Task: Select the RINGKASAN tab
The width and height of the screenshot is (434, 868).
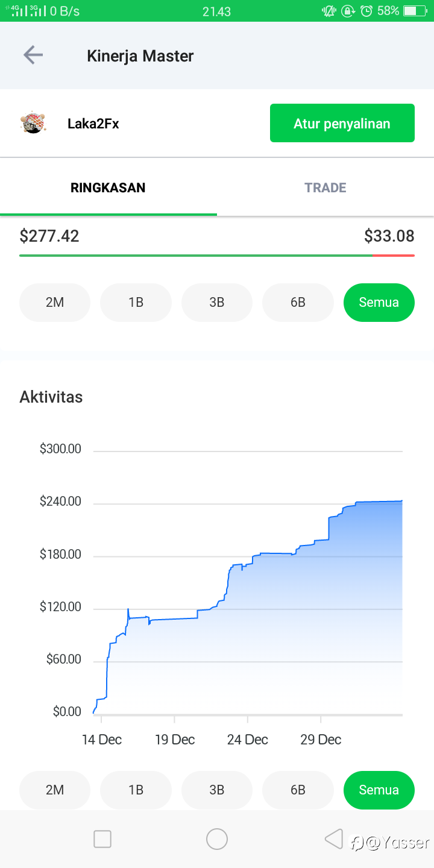Action: click(x=108, y=187)
